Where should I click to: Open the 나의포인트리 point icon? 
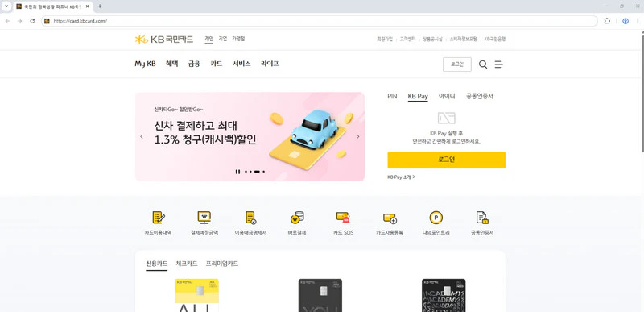[436, 218]
